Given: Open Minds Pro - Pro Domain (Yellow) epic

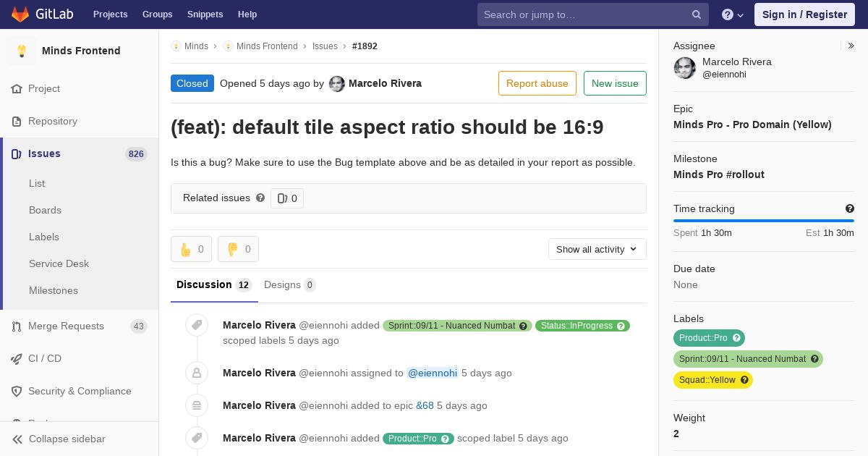Looking at the screenshot, I should click(752, 124).
